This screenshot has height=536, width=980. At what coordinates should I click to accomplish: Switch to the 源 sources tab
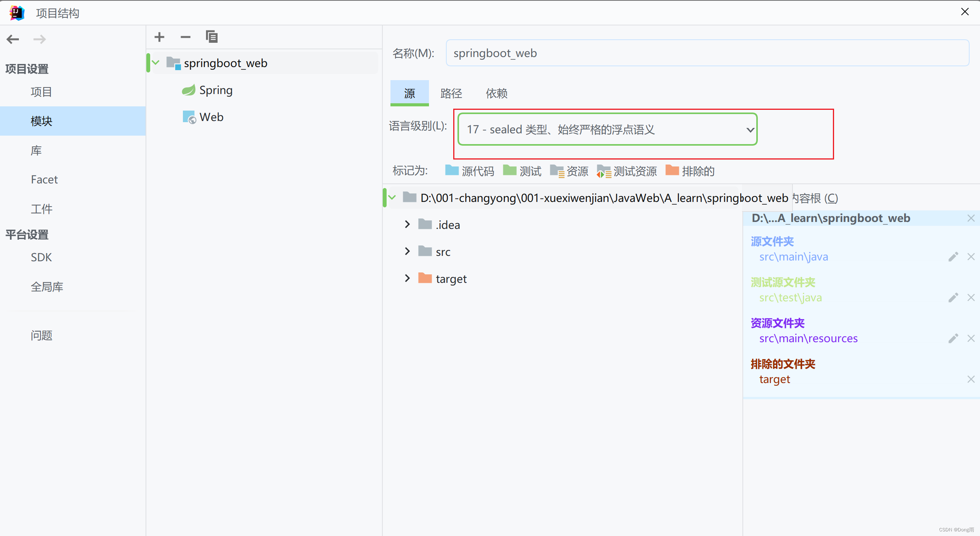410,93
